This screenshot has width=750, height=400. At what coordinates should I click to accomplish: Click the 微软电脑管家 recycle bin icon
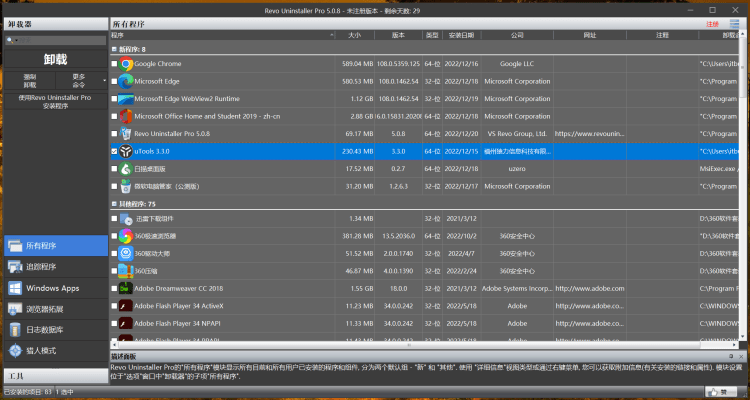coord(126,186)
